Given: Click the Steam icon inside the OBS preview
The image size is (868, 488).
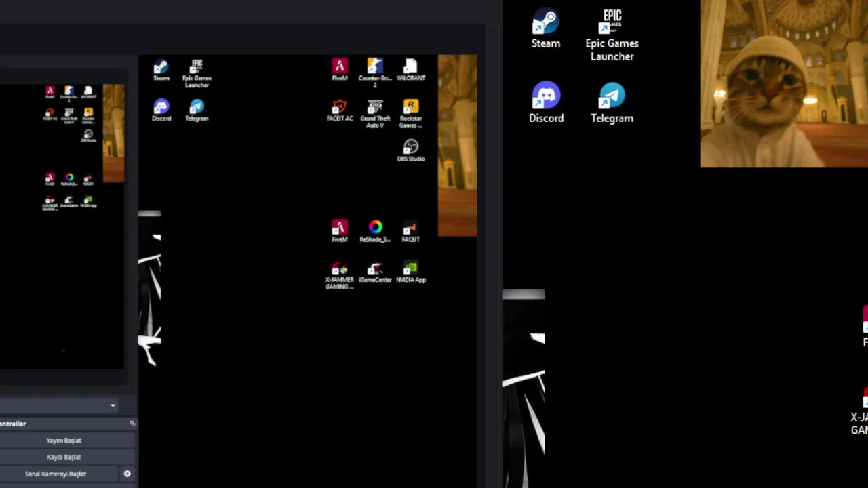Looking at the screenshot, I should pyautogui.click(x=161, y=70).
